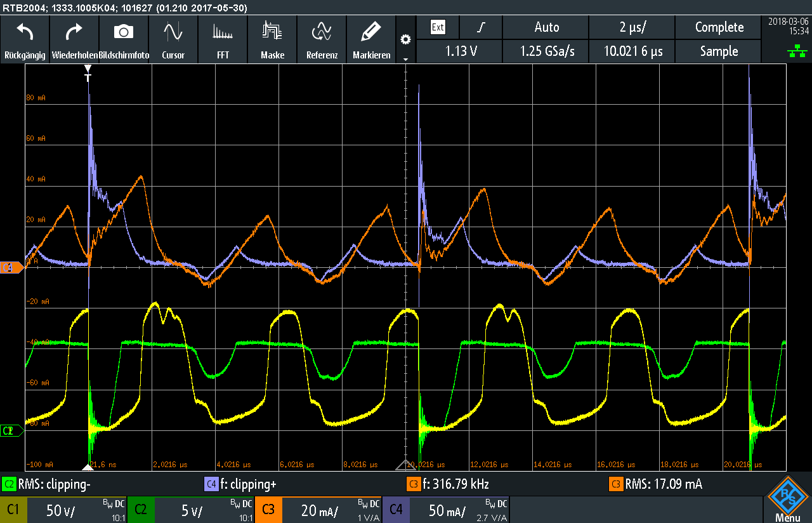Screen dimensions: 812x523
Task: Open the Menu button with R&S logo
Action: [788, 500]
